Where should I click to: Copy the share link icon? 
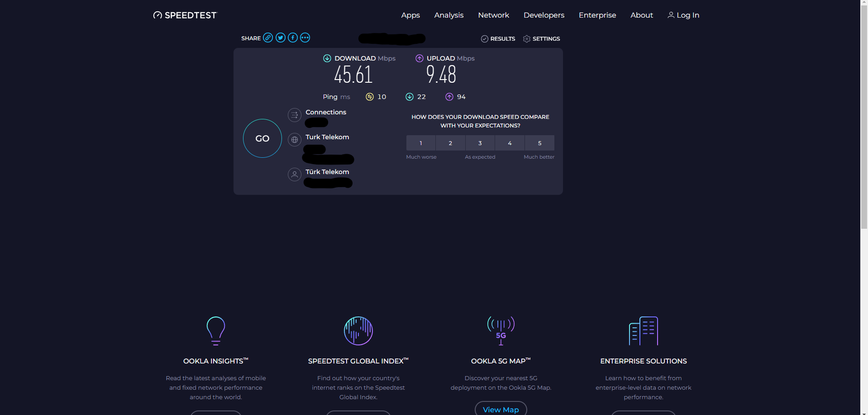[268, 38]
